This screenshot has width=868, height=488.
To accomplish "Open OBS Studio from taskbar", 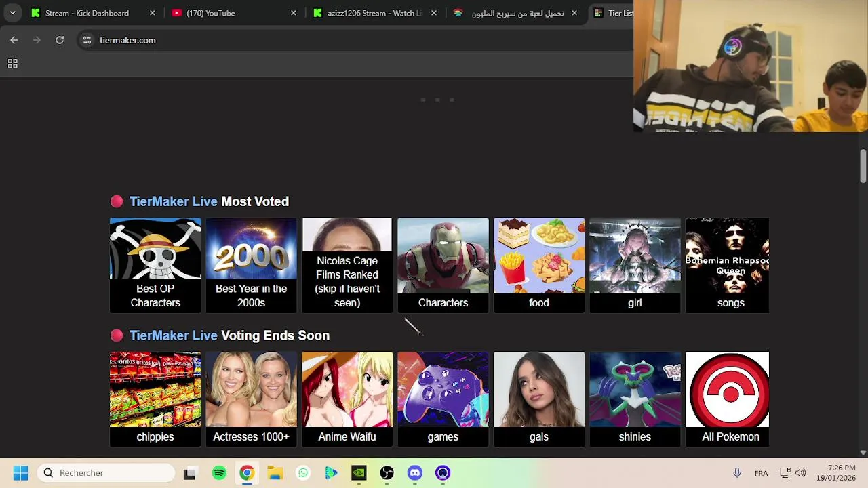I will (387, 473).
